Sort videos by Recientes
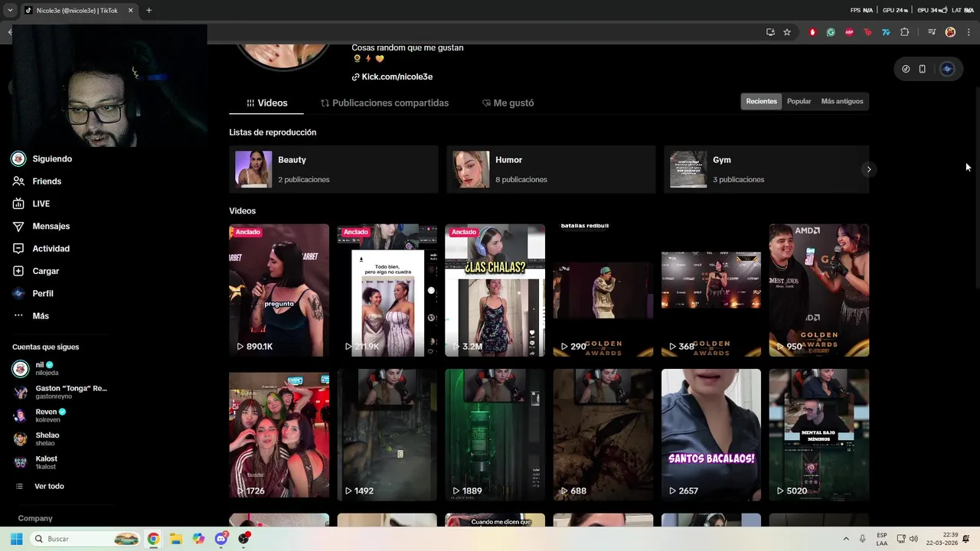This screenshot has height=551, width=980. 761,101
